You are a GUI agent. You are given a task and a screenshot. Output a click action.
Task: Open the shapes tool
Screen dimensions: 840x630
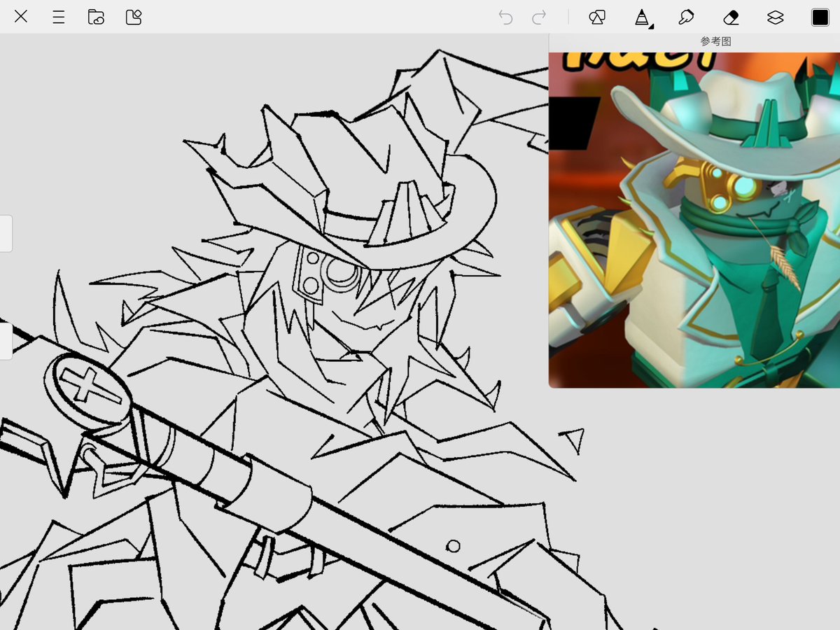tap(597, 17)
